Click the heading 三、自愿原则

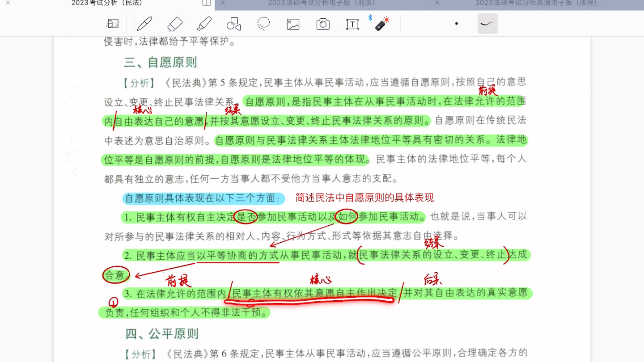tap(161, 62)
